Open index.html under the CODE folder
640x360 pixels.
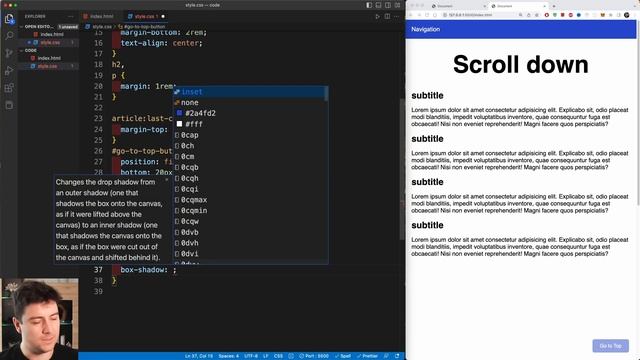point(48,58)
